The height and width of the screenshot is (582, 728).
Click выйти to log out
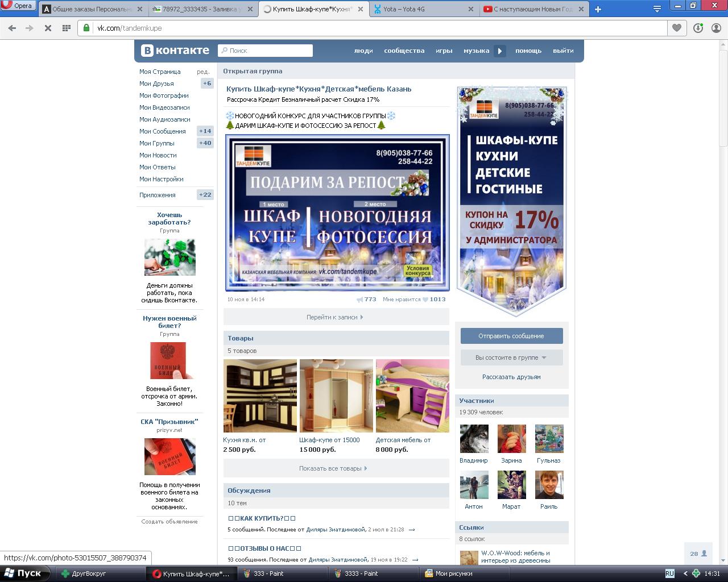(x=563, y=51)
